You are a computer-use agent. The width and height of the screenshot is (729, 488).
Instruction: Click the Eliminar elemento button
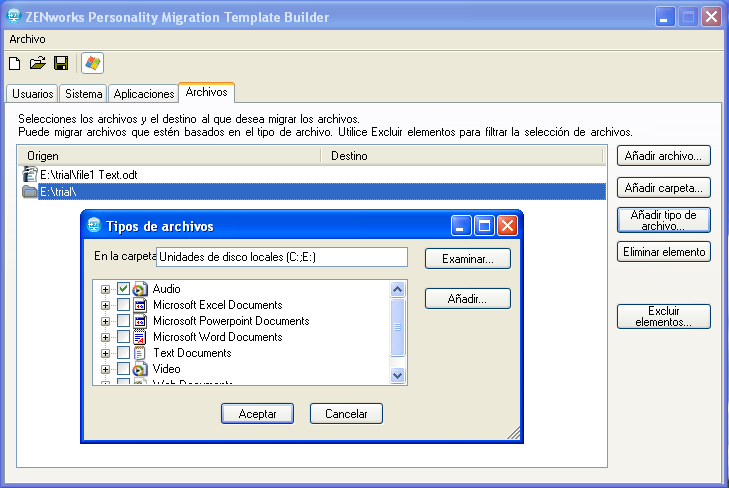(663, 252)
